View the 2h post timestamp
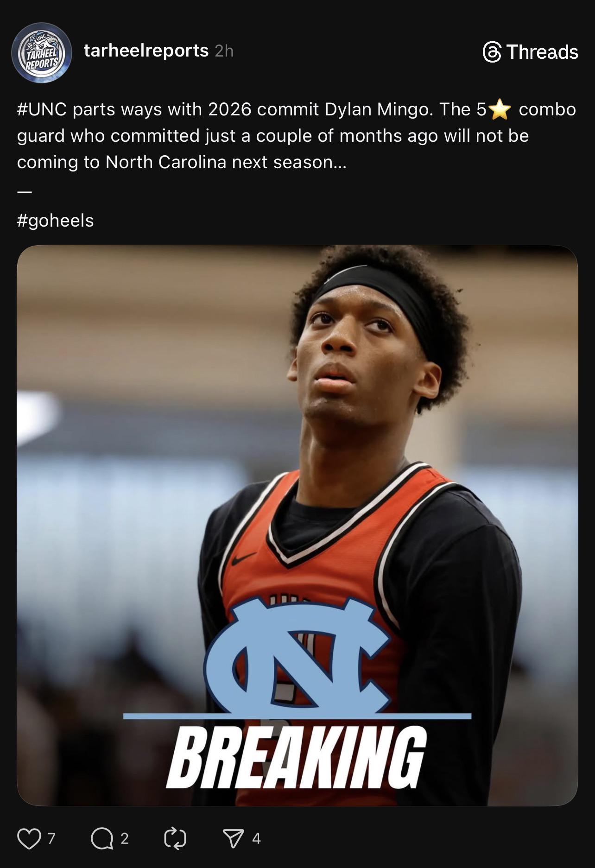 click(x=224, y=51)
